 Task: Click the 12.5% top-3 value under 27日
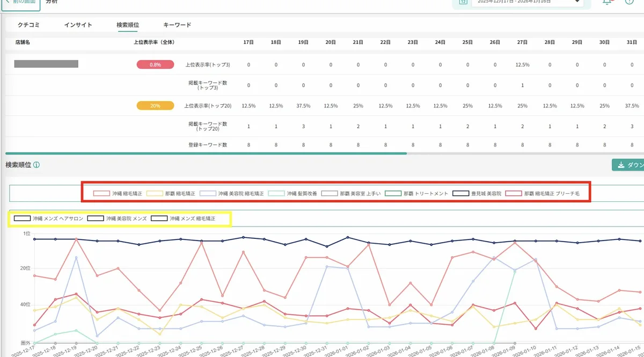[522, 64]
